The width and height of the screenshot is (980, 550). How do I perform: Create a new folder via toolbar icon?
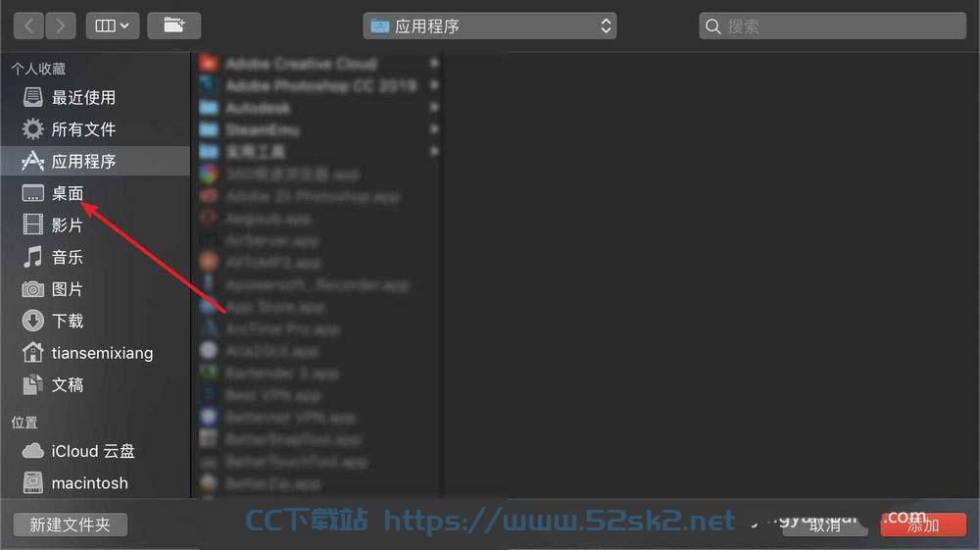click(173, 25)
